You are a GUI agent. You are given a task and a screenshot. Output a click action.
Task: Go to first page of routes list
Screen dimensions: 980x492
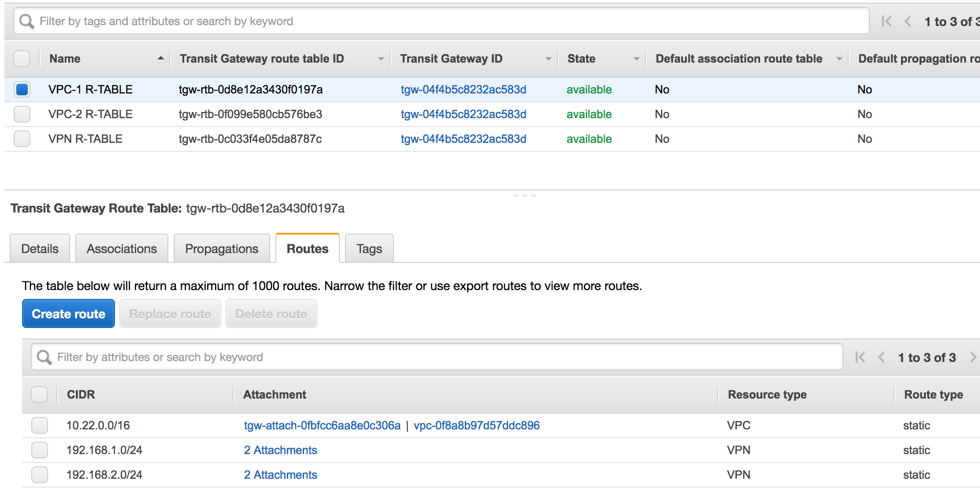click(x=860, y=357)
